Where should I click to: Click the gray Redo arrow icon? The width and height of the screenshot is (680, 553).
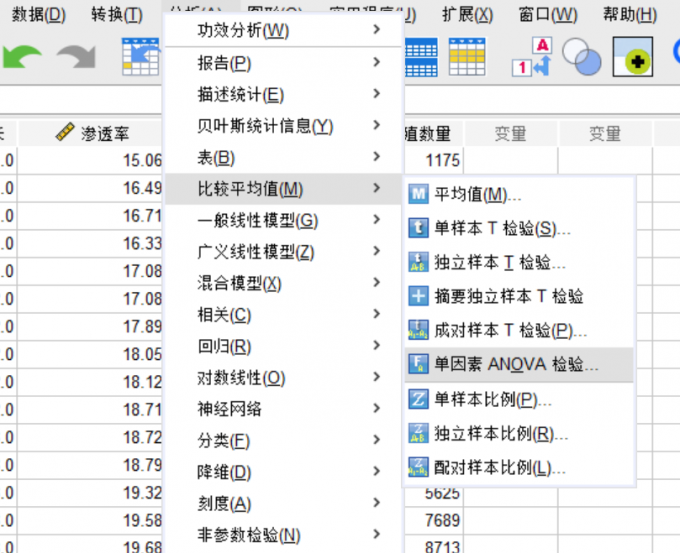(77, 57)
